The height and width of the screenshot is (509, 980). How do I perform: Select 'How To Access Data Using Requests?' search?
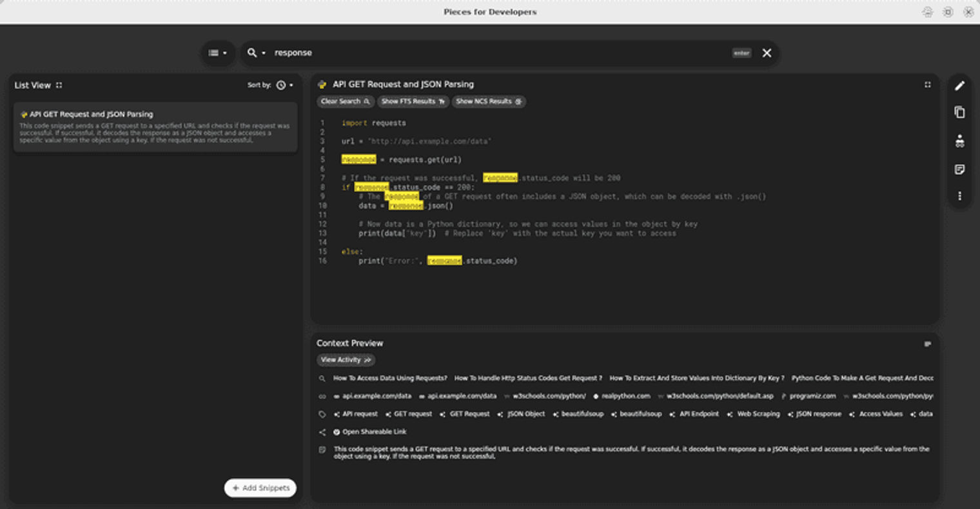click(x=390, y=379)
